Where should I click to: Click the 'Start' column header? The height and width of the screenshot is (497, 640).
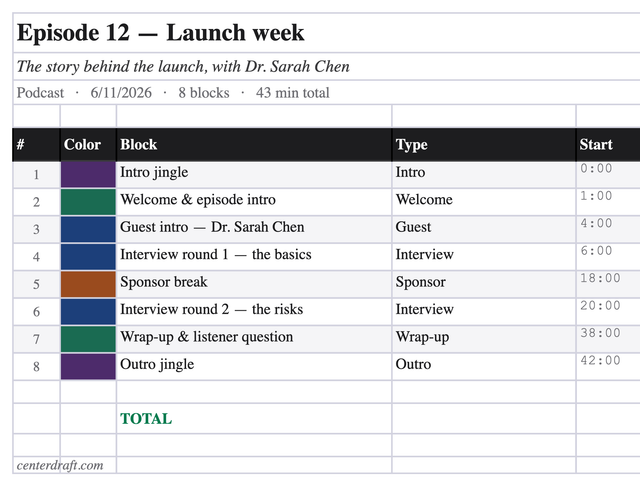(608, 144)
